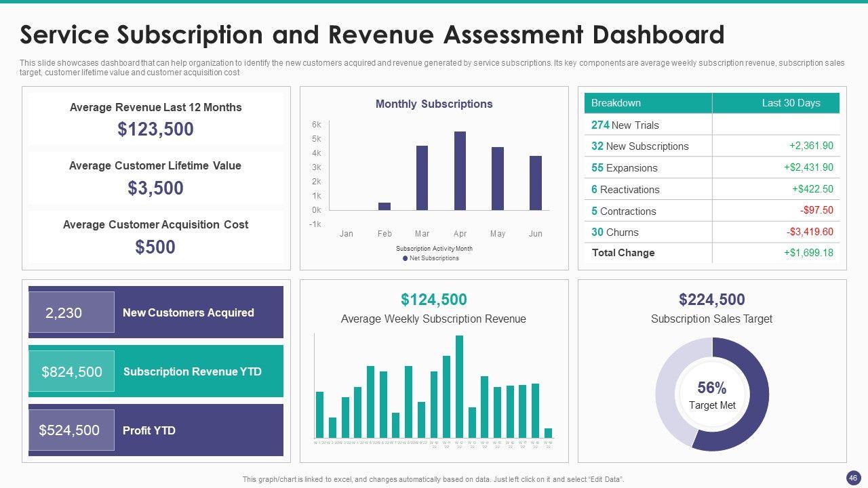Select the New Customers Acquired tile
The image size is (868, 488).
point(155,312)
